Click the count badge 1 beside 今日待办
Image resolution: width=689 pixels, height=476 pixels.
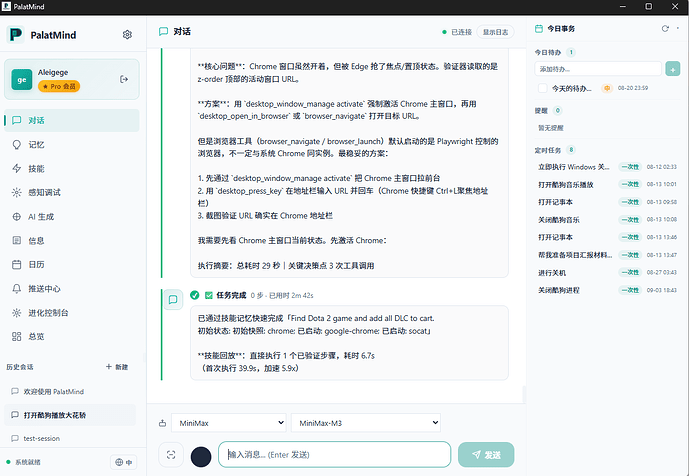[571, 52]
